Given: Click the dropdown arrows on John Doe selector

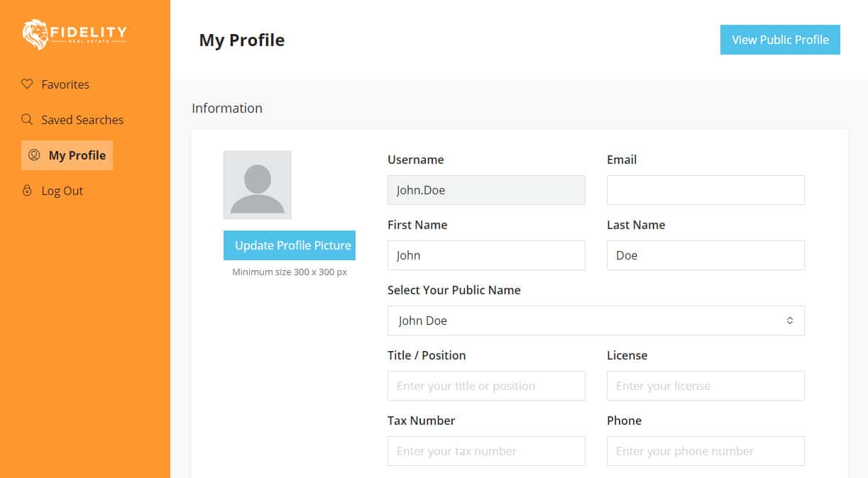Looking at the screenshot, I should tap(790, 321).
